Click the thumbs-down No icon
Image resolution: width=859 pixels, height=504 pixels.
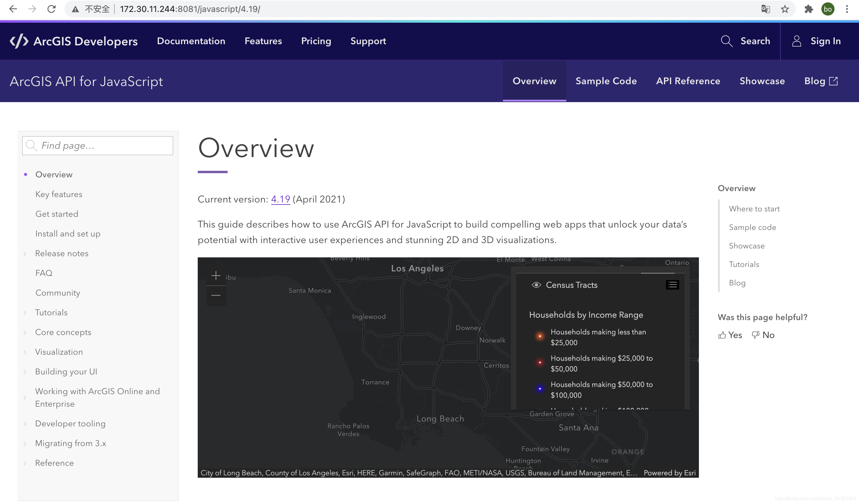tap(756, 335)
